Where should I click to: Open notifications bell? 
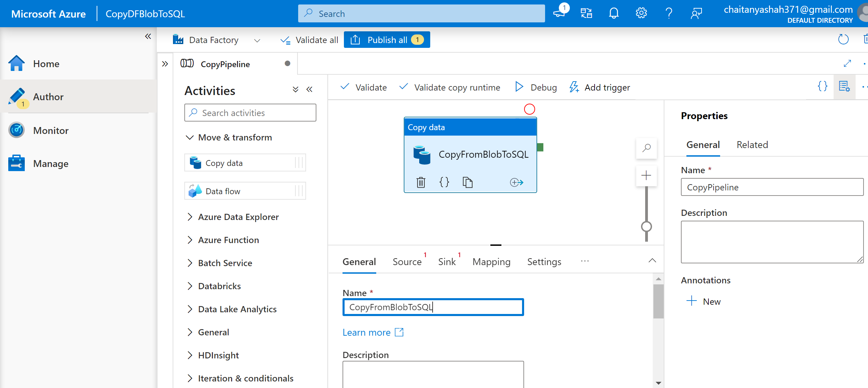(614, 13)
